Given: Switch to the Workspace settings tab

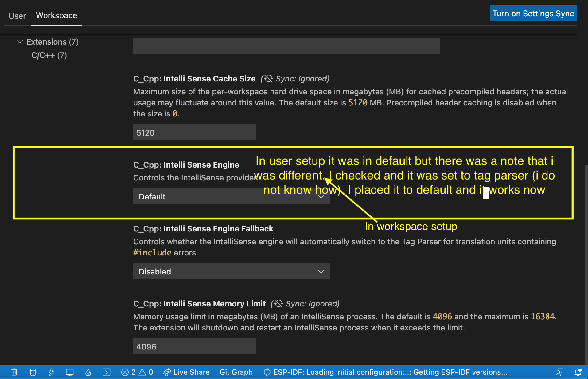Looking at the screenshot, I should click(x=56, y=16).
